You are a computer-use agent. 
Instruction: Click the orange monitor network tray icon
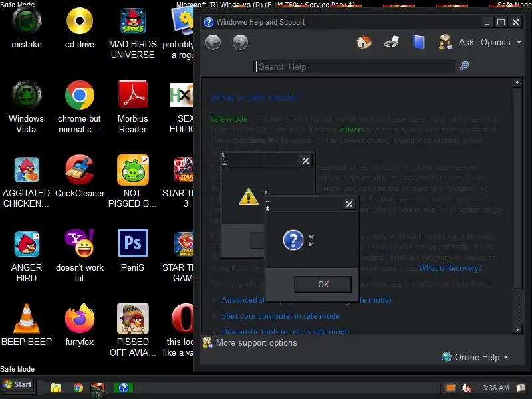click(450, 388)
